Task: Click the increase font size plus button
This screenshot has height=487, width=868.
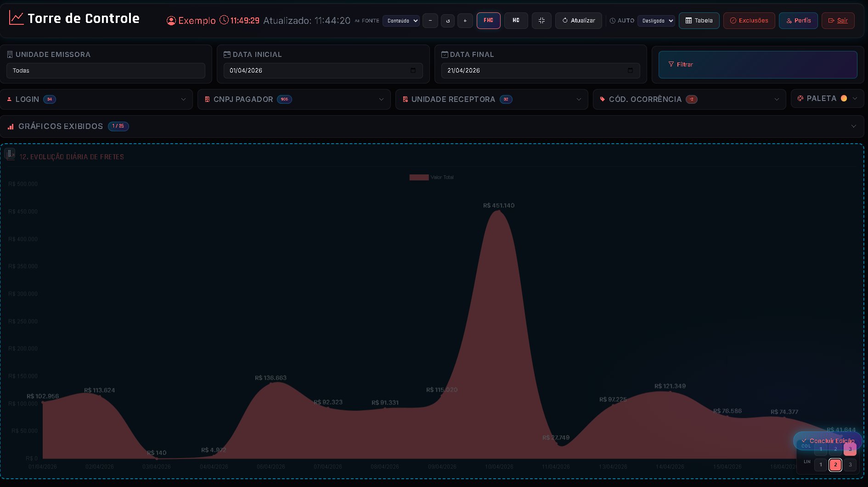Action: (465, 21)
